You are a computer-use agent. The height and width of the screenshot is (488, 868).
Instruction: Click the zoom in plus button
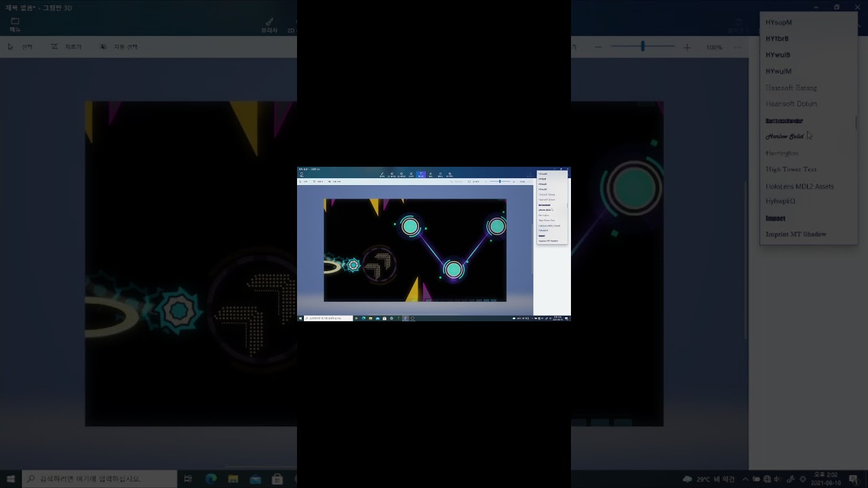click(513, 182)
